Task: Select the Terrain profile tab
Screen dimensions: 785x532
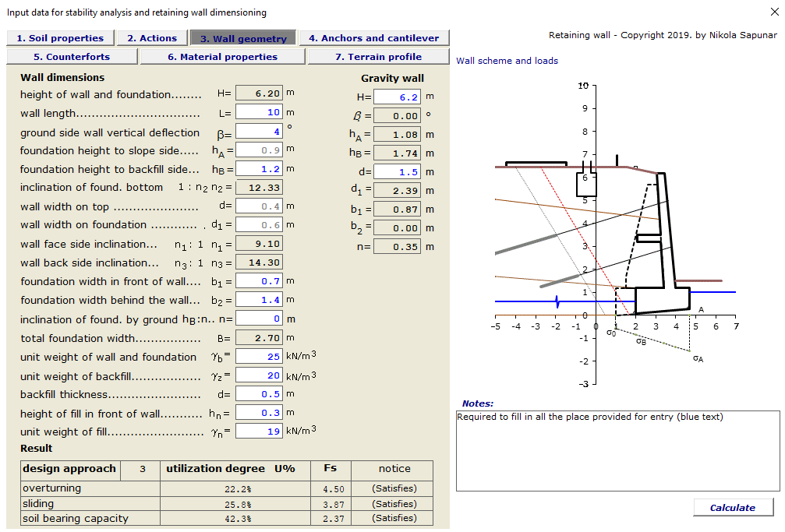Action: pos(378,56)
